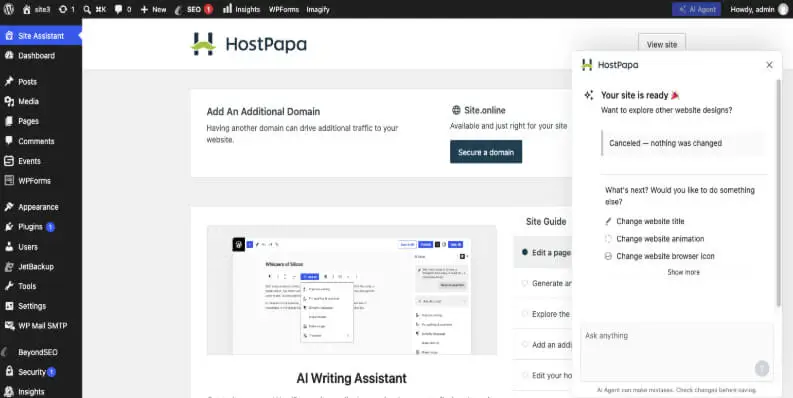The image size is (793, 398).
Task: Select Site Assistant in sidebar
Action: click(x=40, y=36)
